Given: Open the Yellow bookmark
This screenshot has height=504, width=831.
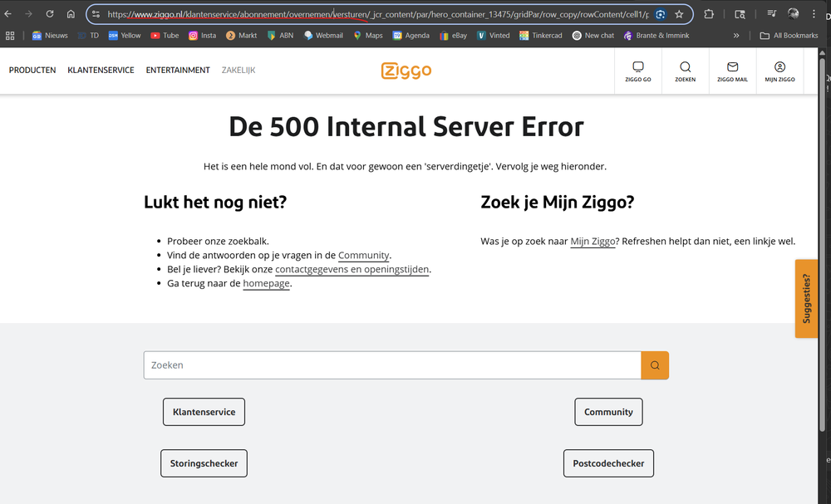Looking at the screenshot, I should (125, 36).
